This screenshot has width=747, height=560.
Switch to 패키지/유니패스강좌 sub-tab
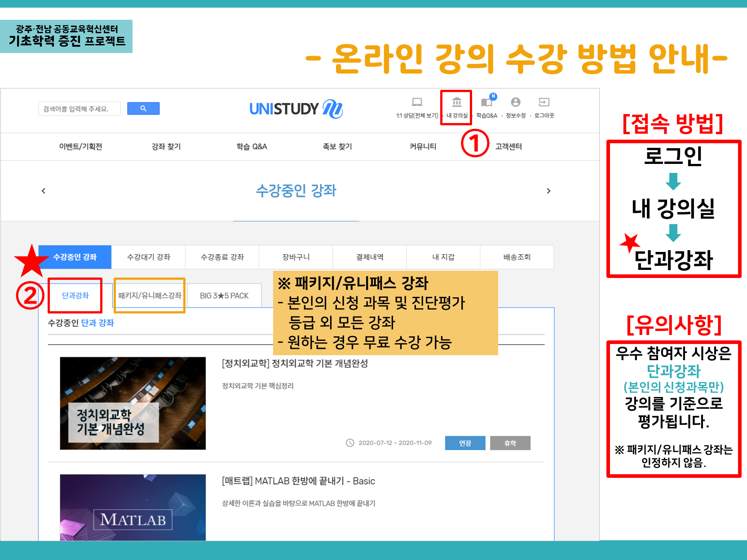(x=150, y=295)
